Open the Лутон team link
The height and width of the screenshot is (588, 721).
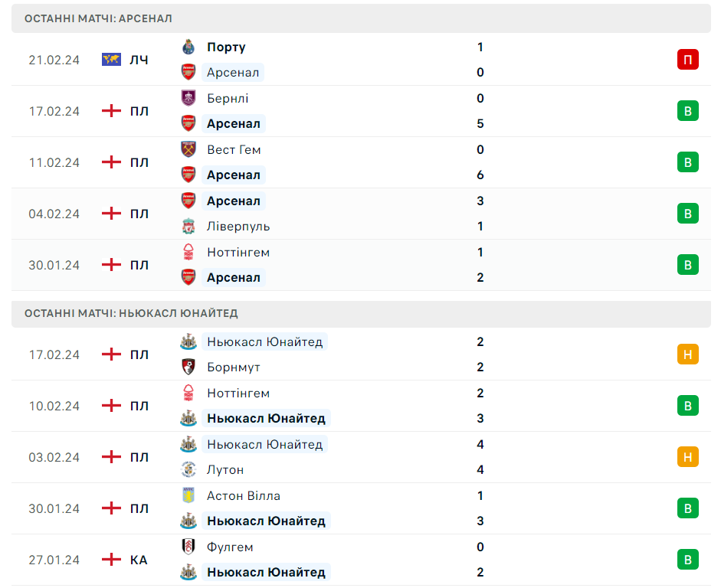(225, 469)
